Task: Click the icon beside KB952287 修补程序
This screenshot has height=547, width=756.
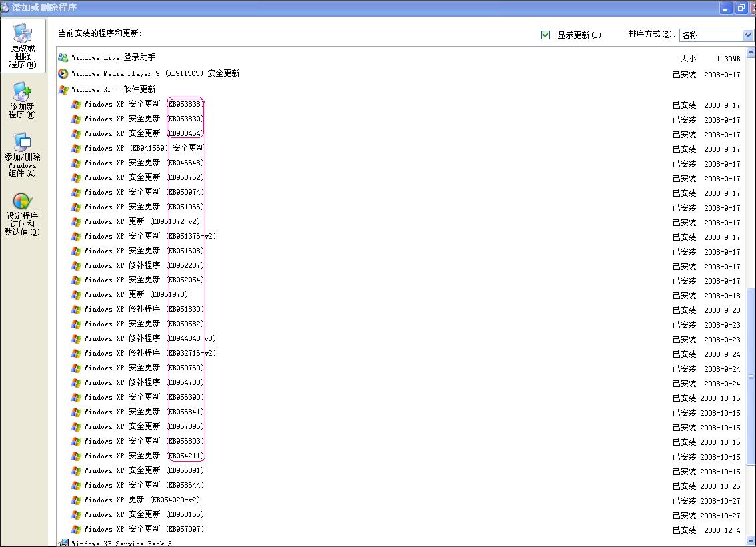Action: tap(76, 266)
